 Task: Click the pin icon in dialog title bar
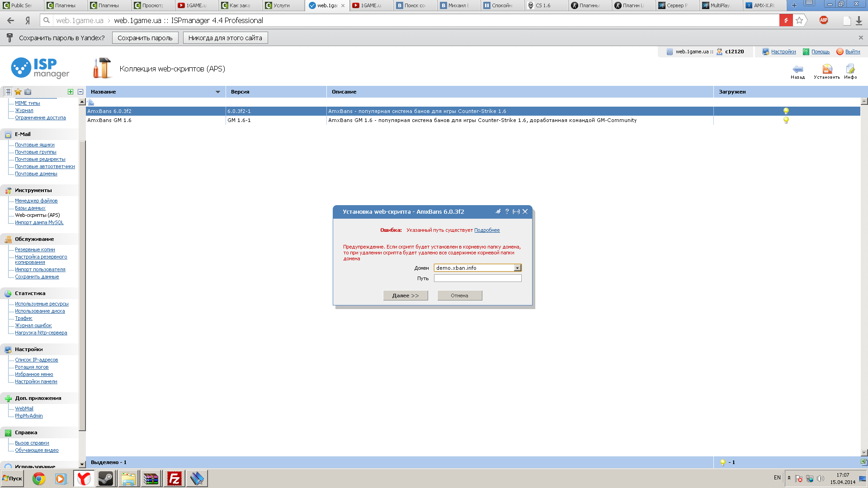[x=498, y=211]
